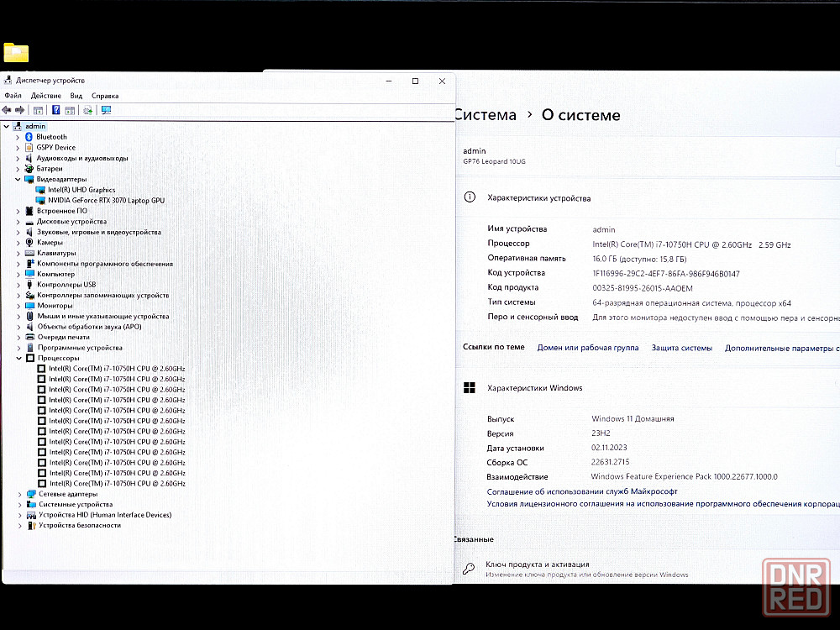Click the key icon for Ключ продукта

469,569
